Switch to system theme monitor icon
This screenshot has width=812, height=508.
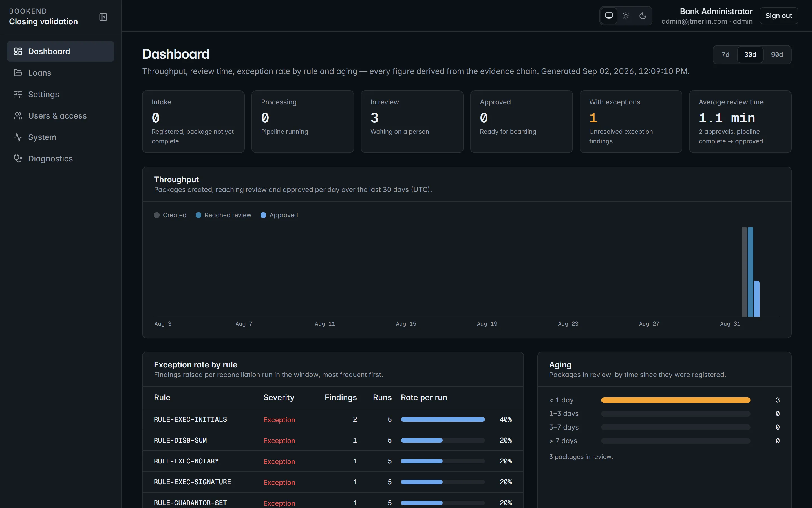click(609, 16)
